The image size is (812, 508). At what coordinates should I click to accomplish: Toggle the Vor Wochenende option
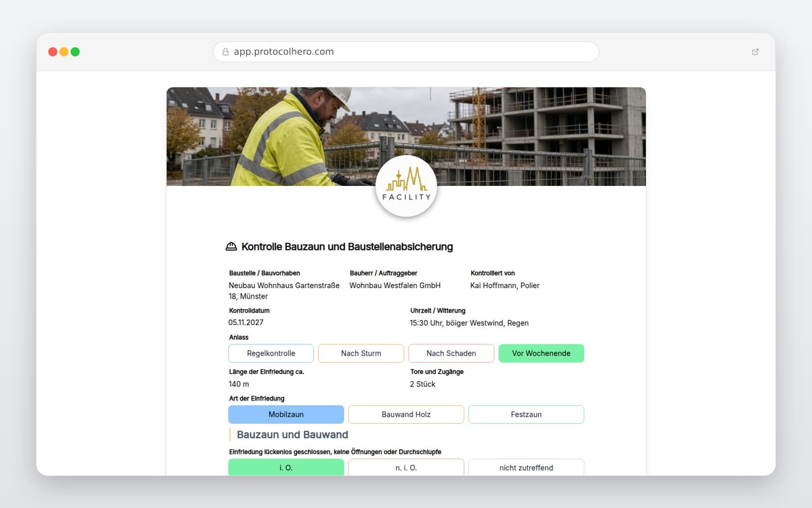(x=541, y=353)
